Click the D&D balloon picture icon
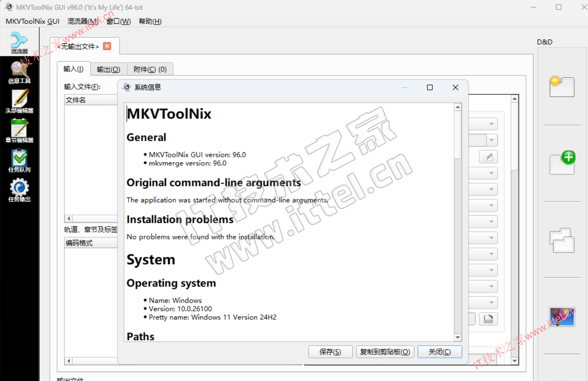The image size is (588, 381). [562, 317]
